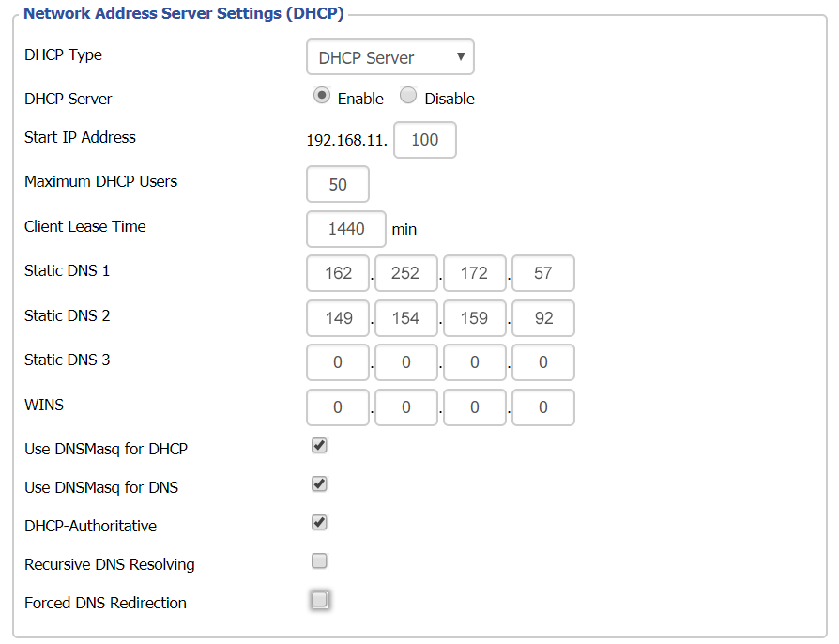Enable Recursive DNS Resolving

(x=318, y=560)
